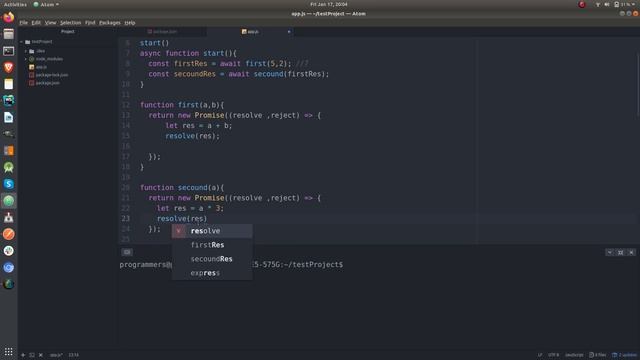Choose the express autocomplete suggestion

(212, 273)
